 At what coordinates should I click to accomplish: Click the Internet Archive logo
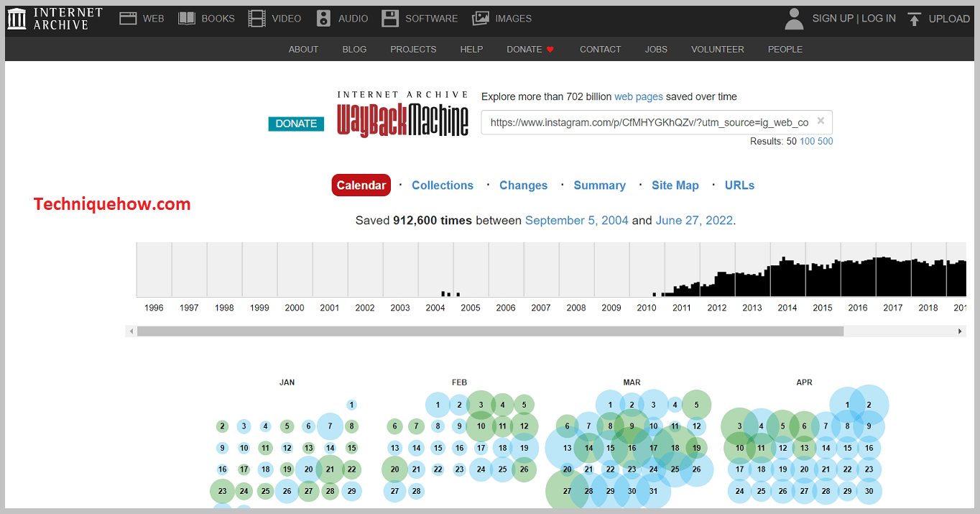click(x=55, y=19)
